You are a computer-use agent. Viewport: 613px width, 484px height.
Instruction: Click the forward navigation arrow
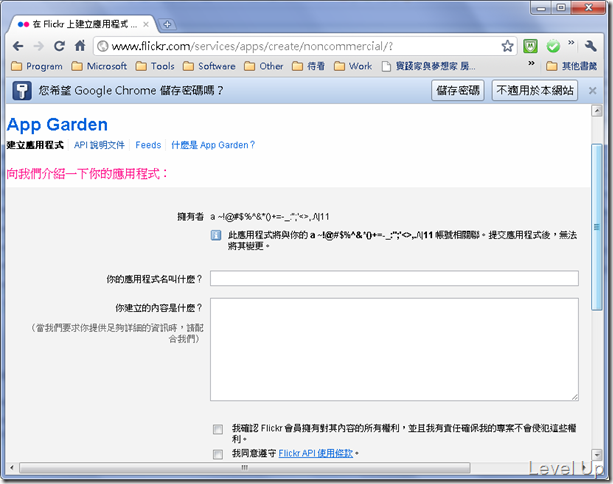(x=39, y=46)
